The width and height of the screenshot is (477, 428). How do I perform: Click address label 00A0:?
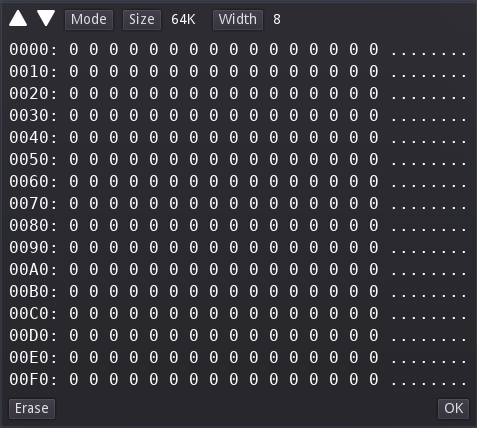pyautogui.click(x=33, y=270)
